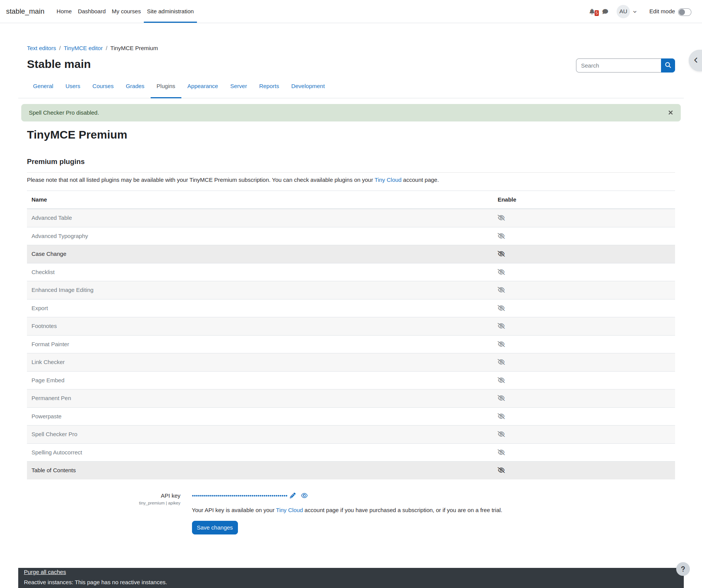This screenshot has width=702, height=588.
Task: Open the Users admin tab
Action: pos(73,86)
